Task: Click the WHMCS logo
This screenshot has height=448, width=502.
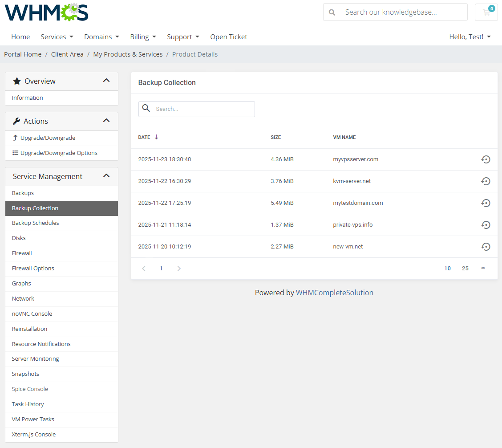Action: point(47,12)
